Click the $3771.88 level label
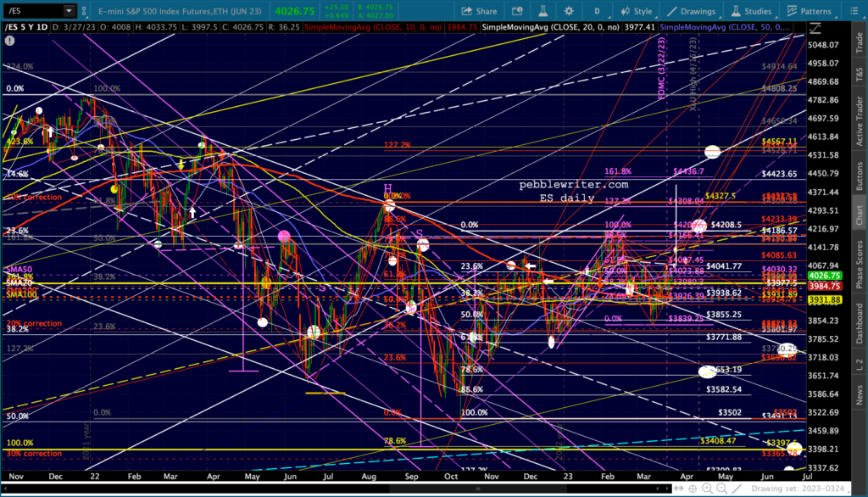The height and width of the screenshot is (497, 868). 724,338
